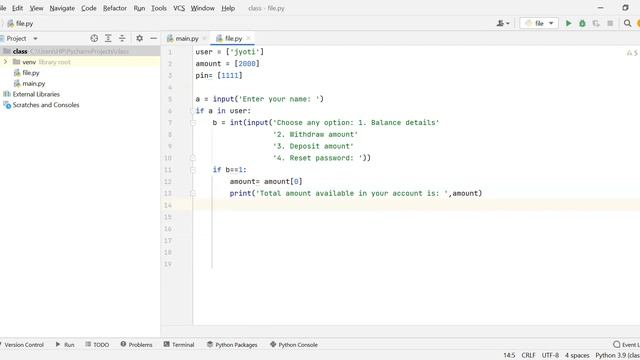Open the Navigate menu
This screenshot has width=640, height=360.
pyautogui.click(x=62, y=8)
